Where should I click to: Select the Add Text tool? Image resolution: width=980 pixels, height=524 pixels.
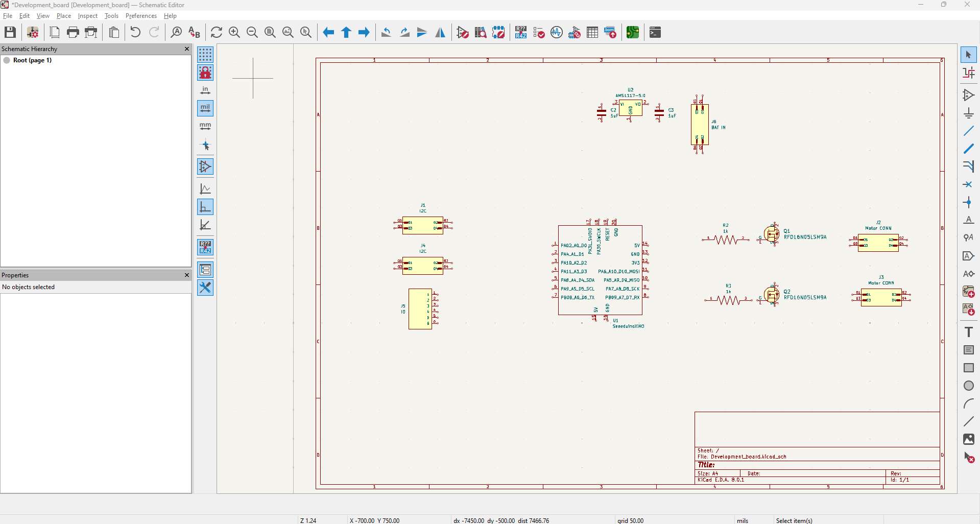click(968, 332)
